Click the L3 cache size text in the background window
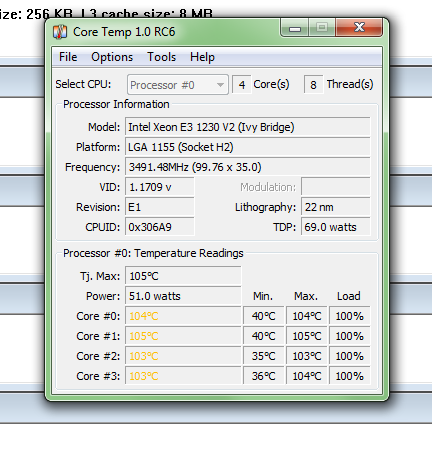This screenshot has width=432, height=454. (x=147, y=14)
